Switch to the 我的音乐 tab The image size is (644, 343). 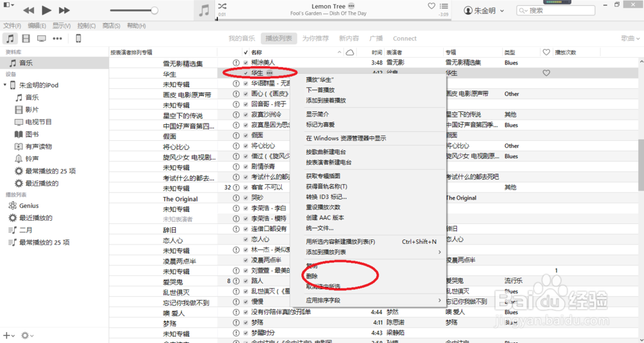click(241, 39)
